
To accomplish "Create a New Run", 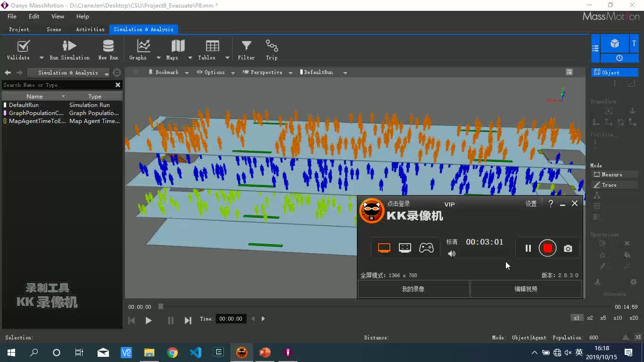I will pyautogui.click(x=108, y=49).
